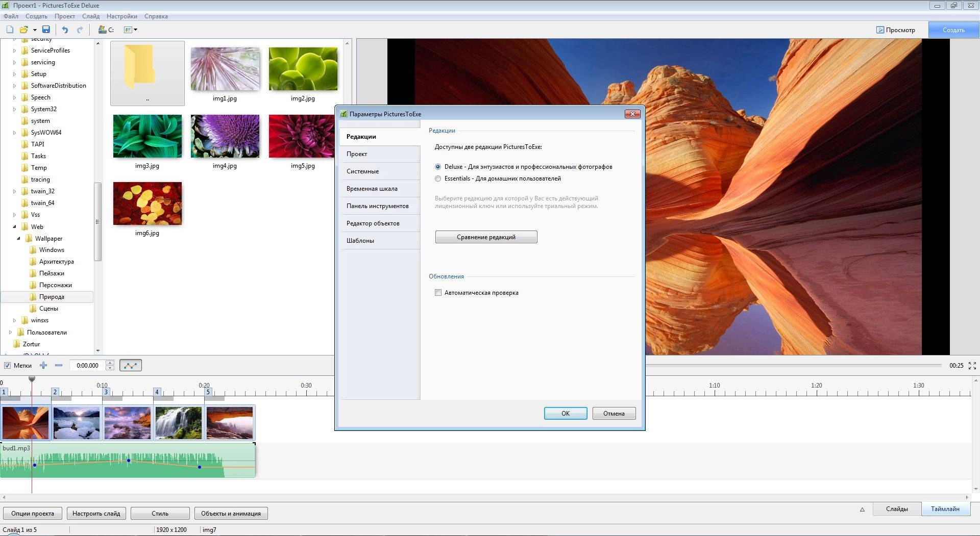Add a marker with the plus icon

(x=43, y=365)
